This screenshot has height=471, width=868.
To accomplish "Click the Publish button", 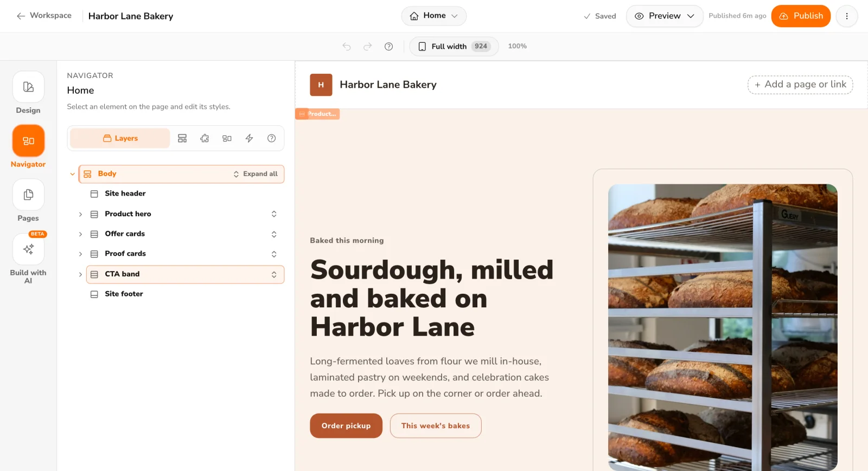I will click(x=801, y=16).
